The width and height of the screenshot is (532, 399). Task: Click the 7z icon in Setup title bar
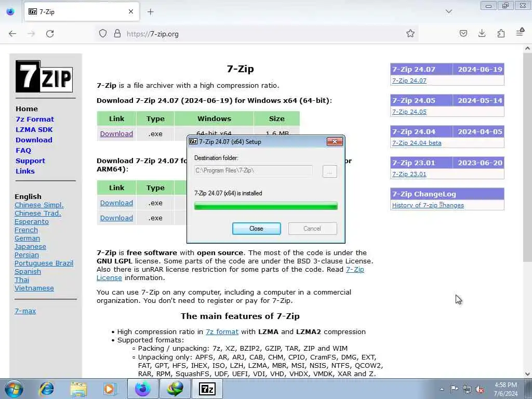click(193, 142)
